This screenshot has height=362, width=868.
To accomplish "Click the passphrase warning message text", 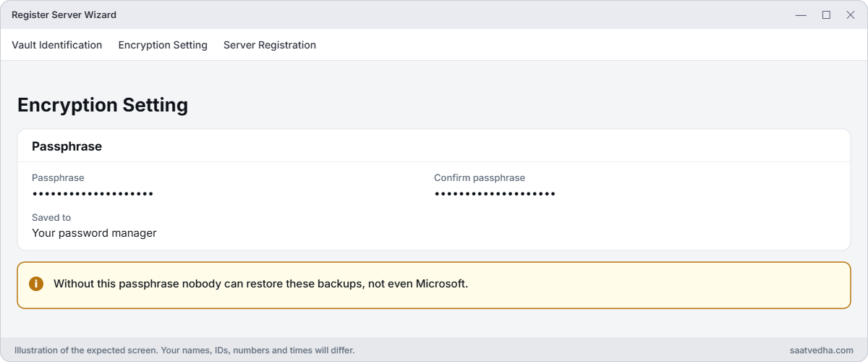I will 261,284.
